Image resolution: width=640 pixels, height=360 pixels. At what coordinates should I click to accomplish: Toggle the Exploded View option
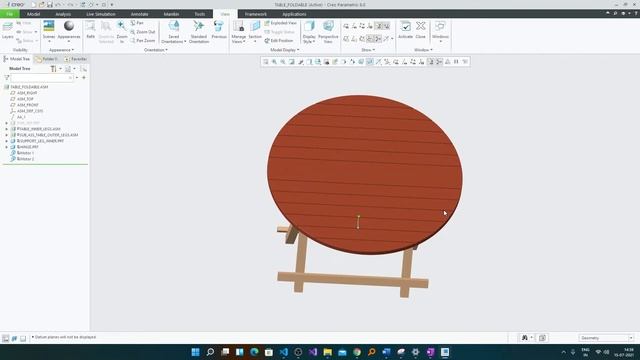tap(280, 23)
